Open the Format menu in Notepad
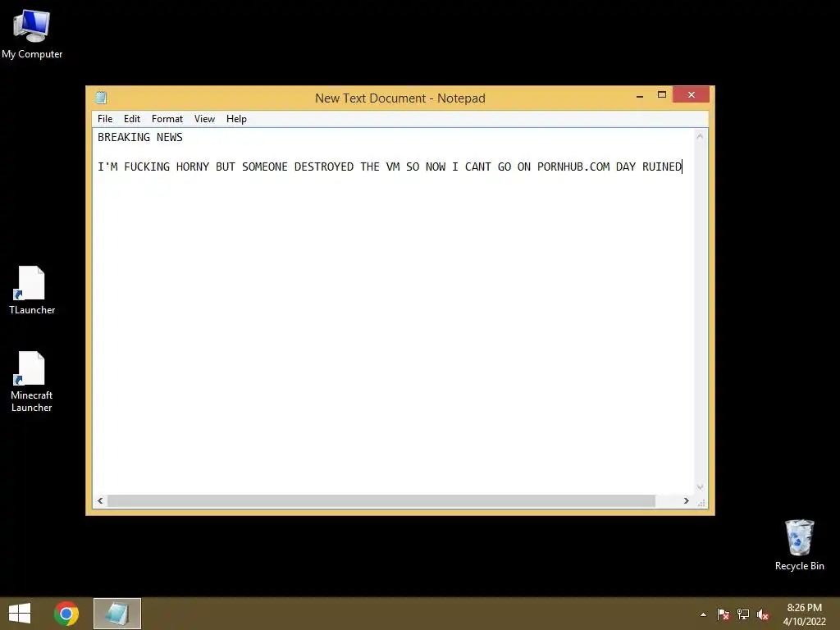The width and height of the screenshot is (840, 630). [167, 119]
